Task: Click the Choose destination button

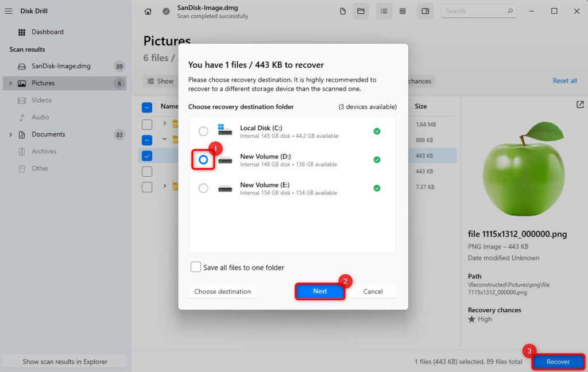Action: [222, 292]
